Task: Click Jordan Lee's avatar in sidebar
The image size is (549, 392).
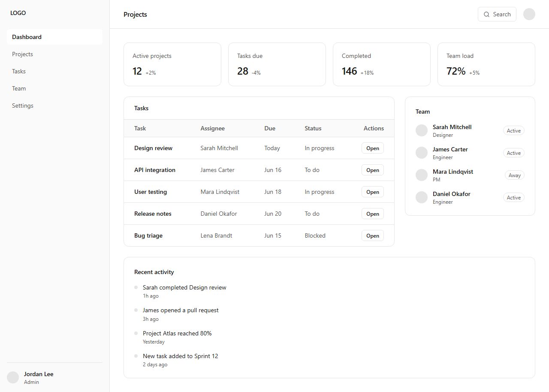Action: pos(13,377)
